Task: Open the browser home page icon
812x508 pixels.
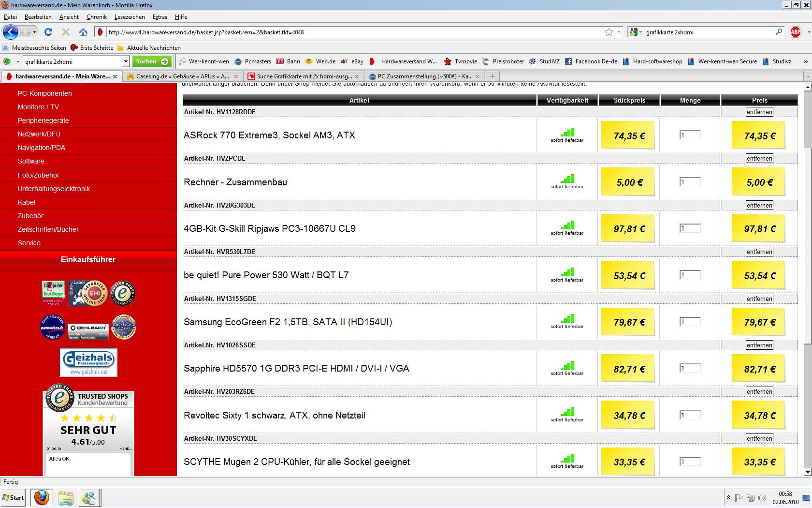Action: [x=83, y=32]
